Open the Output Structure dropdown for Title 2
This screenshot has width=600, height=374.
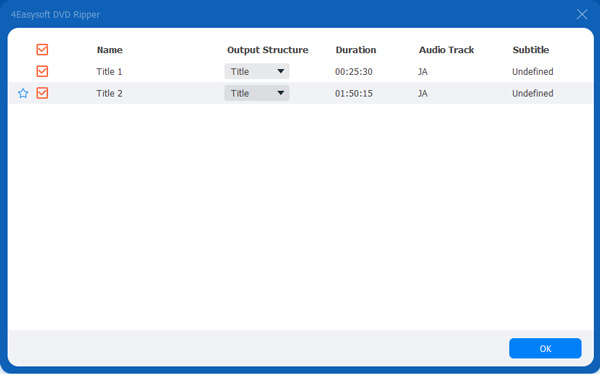[x=257, y=93]
